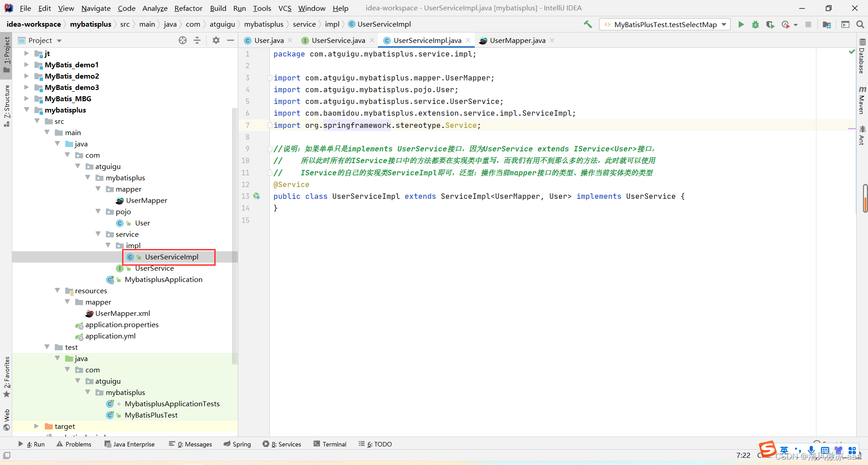Image resolution: width=868 pixels, height=465 pixels.
Task: Click the Project Structure folder icon
Action: [827, 24]
